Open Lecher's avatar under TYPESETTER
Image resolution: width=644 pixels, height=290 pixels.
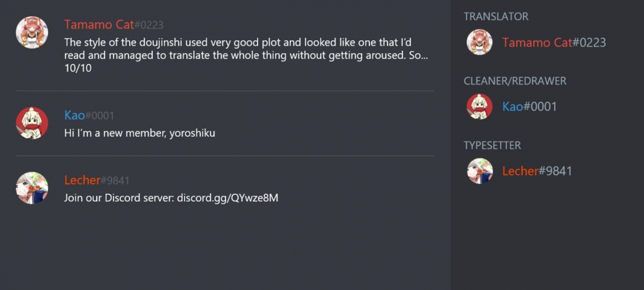point(479,171)
